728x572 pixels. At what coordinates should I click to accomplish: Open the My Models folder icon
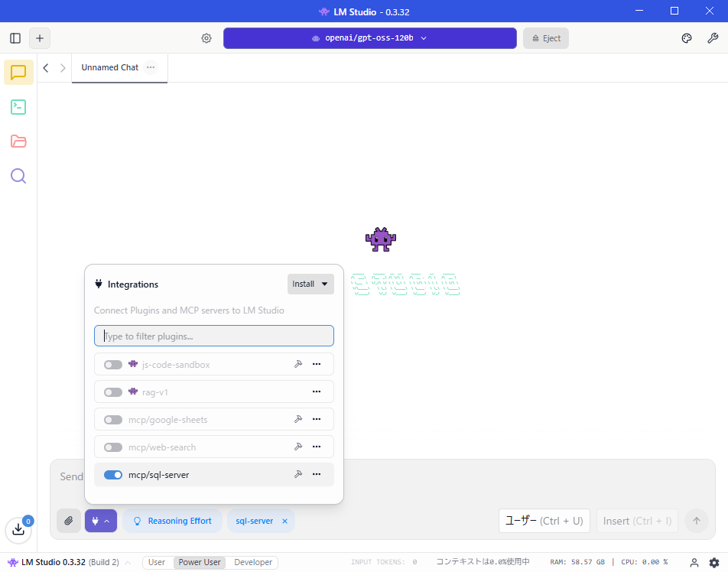click(18, 141)
